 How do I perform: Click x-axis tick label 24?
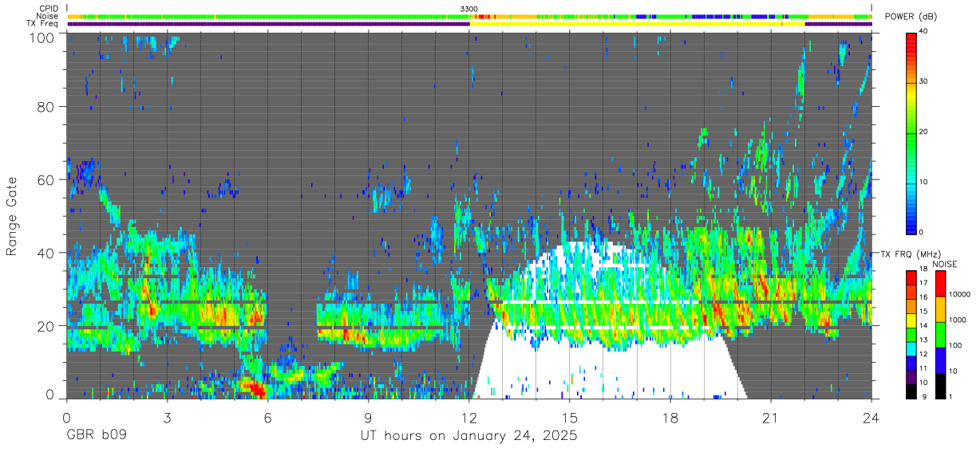pos(871,418)
